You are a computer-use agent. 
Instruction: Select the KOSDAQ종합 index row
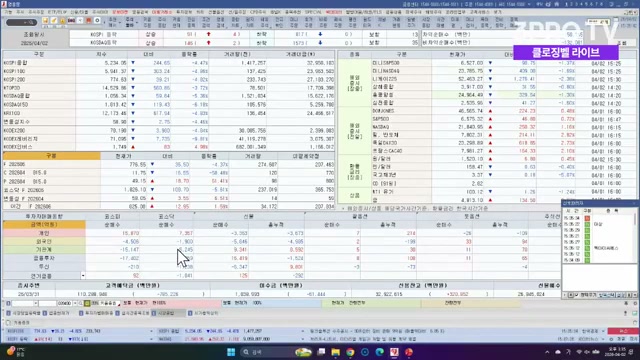click(x=169, y=96)
